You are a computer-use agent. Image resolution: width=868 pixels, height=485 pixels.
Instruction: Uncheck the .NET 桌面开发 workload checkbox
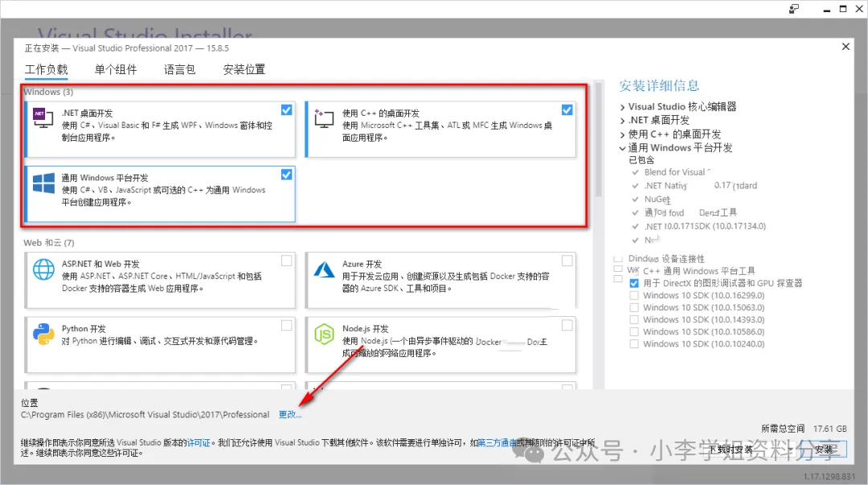click(x=286, y=109)
